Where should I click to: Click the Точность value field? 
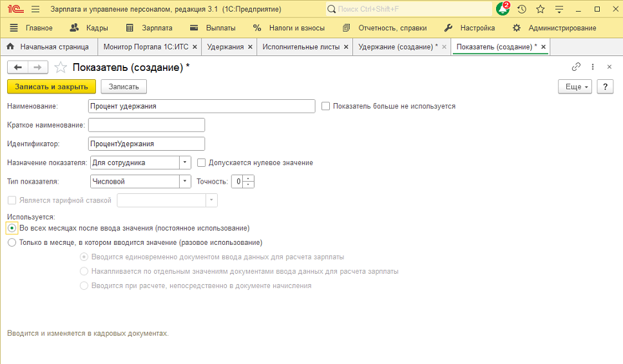tap(238, 181)
